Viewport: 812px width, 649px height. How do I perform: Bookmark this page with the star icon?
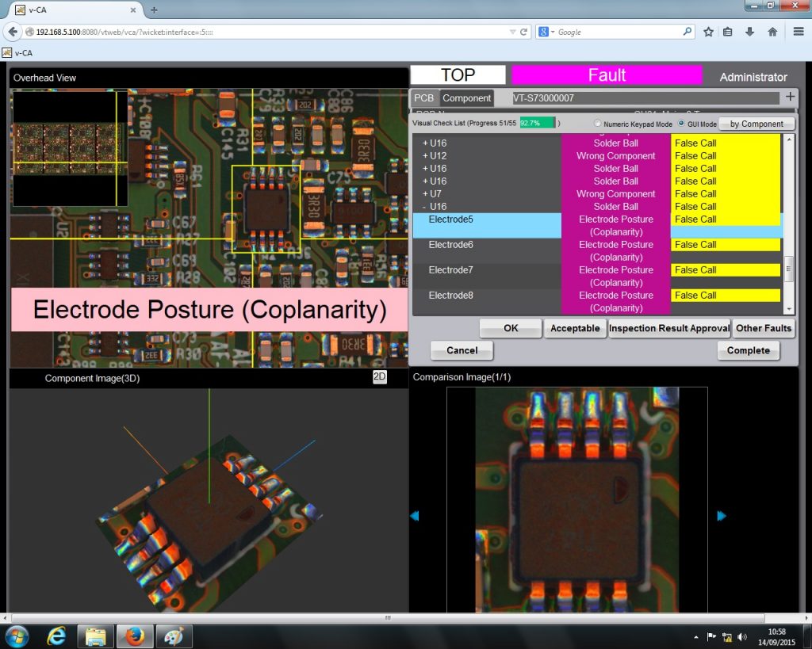(708, 32)
